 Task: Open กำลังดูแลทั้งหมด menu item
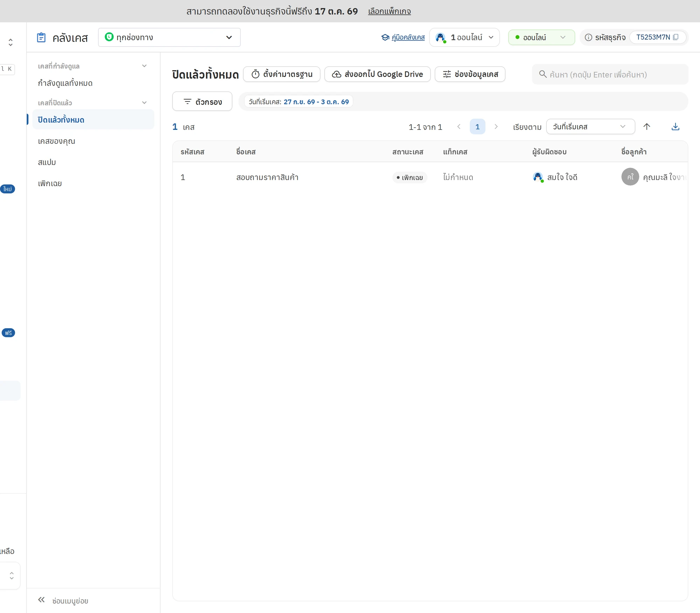tap(93, 83)
